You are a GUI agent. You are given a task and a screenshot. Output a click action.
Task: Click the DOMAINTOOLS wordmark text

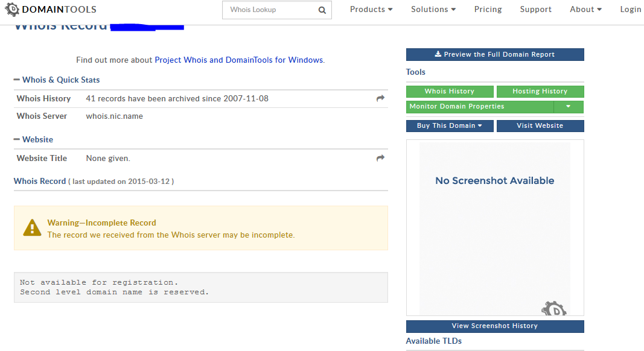[x=59, y=10]
